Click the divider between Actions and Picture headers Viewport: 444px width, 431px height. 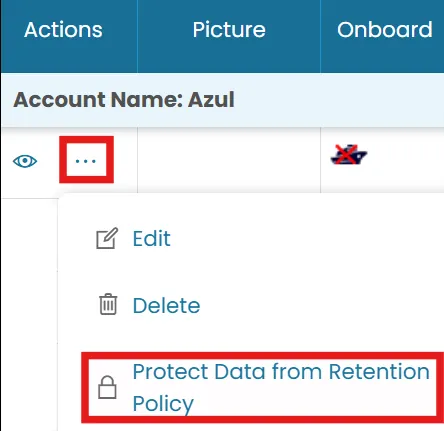(137, 36)
